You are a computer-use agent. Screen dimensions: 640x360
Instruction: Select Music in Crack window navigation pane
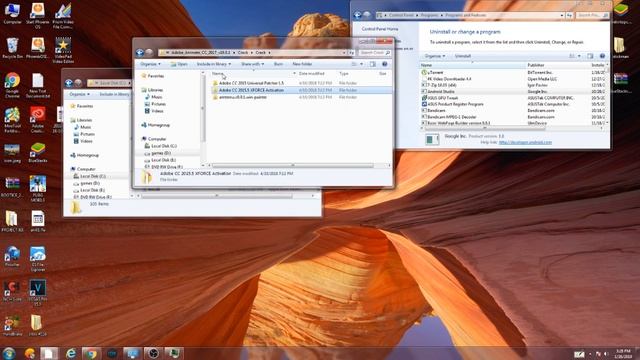tap(156, 97)
